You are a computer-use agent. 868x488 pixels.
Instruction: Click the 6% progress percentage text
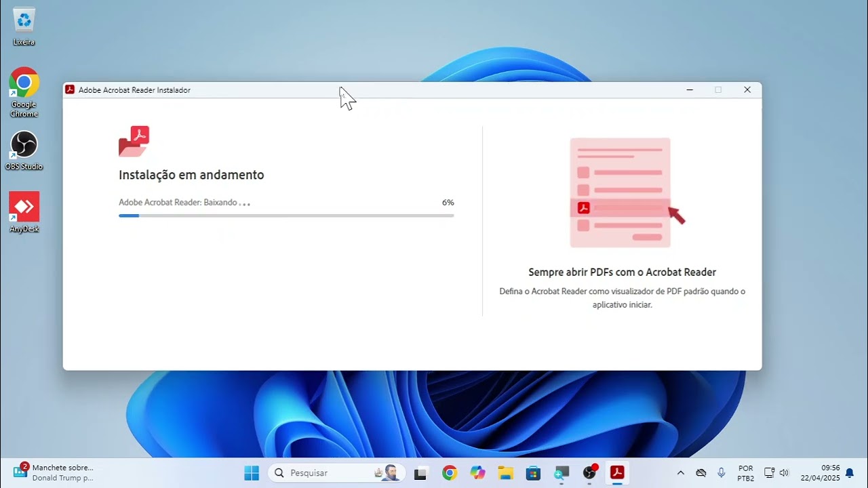pyautogui.click(x=448, y=203)
